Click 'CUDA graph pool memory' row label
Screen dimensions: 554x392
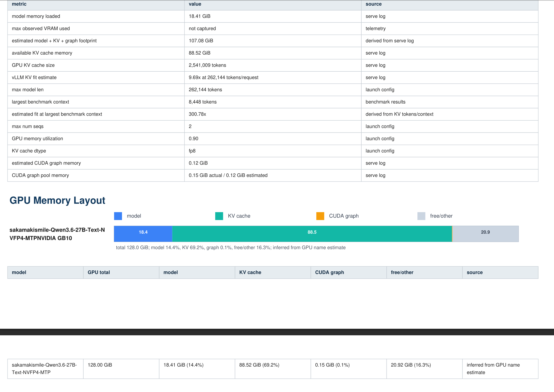click(x=40, y=175)
